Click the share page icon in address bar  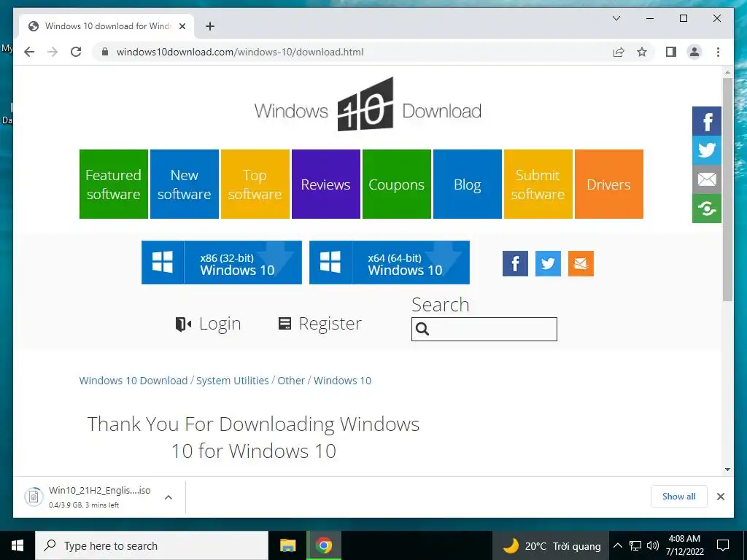[619, 52]
